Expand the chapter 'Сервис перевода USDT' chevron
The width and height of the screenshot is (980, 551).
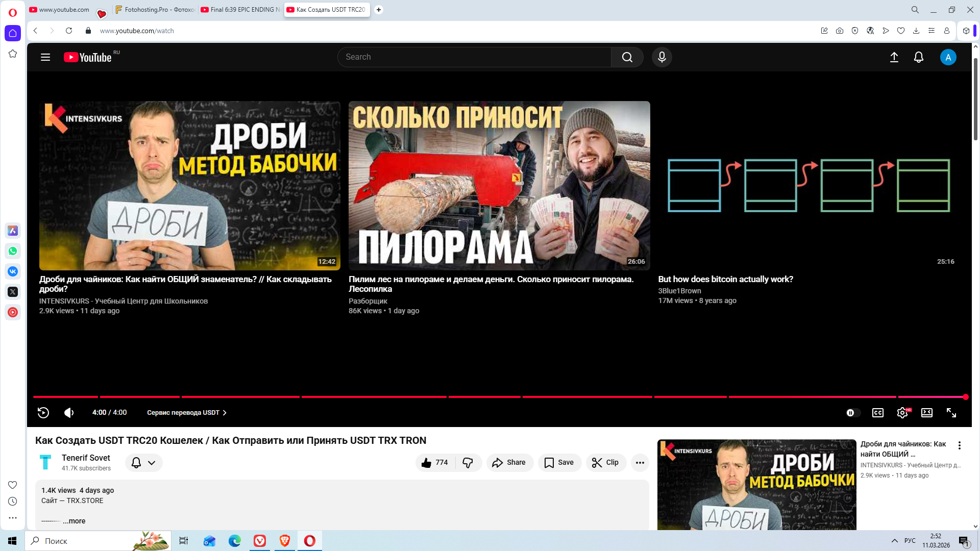pyautogui.click(x=225, y=413)
